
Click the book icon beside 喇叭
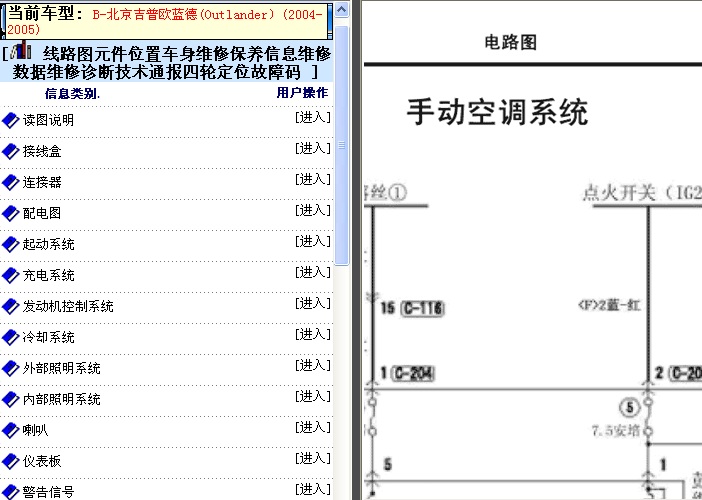pos(11,430)
